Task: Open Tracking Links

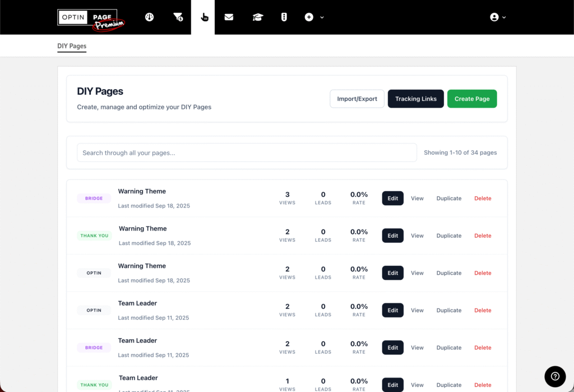Action: click(415, 99)
